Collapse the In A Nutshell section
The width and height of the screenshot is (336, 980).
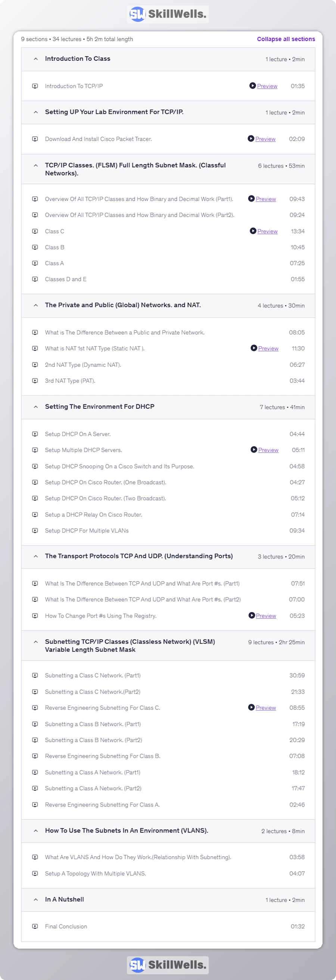click(x=35, y=899)
